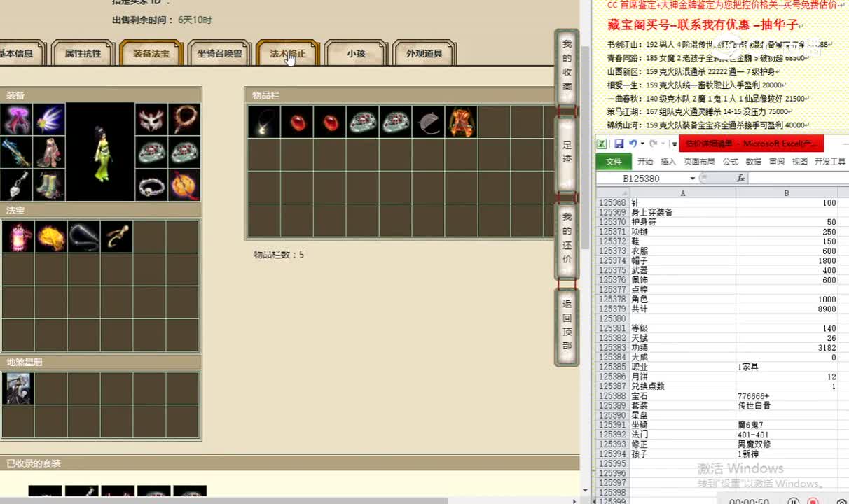Open the 坐骑召唤兽 tab

[x=219, y=53]
